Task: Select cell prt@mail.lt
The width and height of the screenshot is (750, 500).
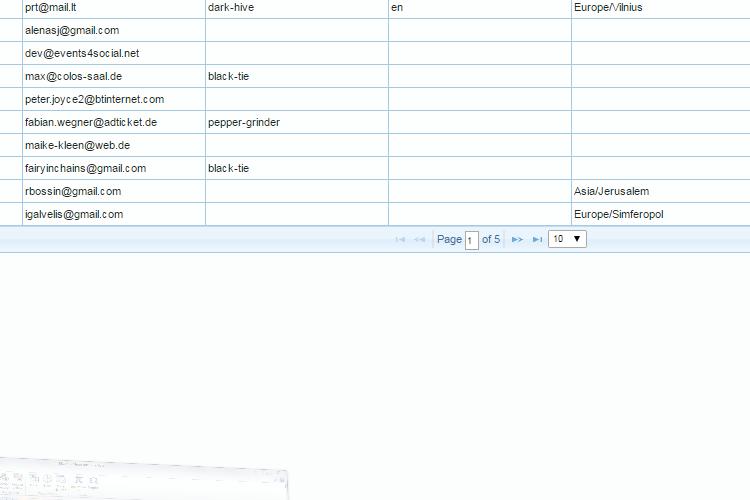Action: point(114,8)
